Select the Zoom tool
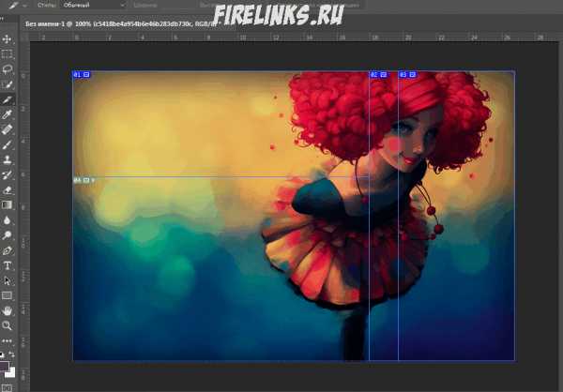This screenshot has height=392, width=563. 7,326
